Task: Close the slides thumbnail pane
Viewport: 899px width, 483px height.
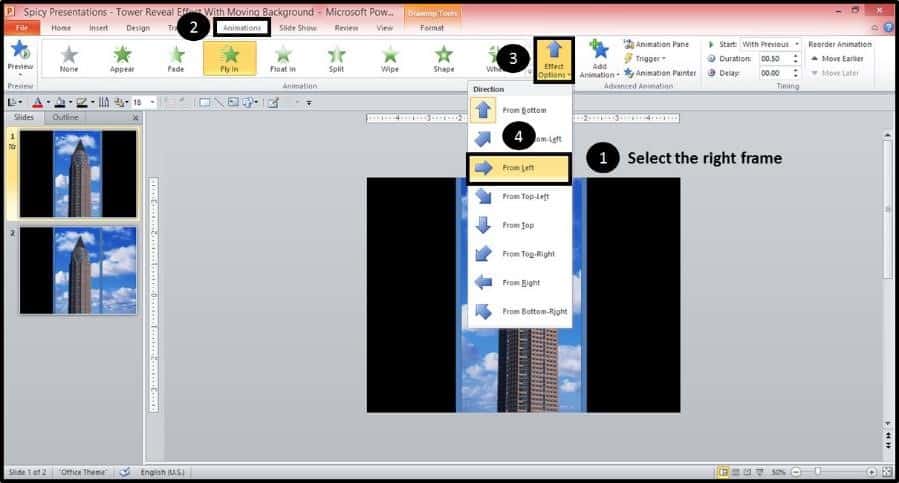Action: pos(135,118)
